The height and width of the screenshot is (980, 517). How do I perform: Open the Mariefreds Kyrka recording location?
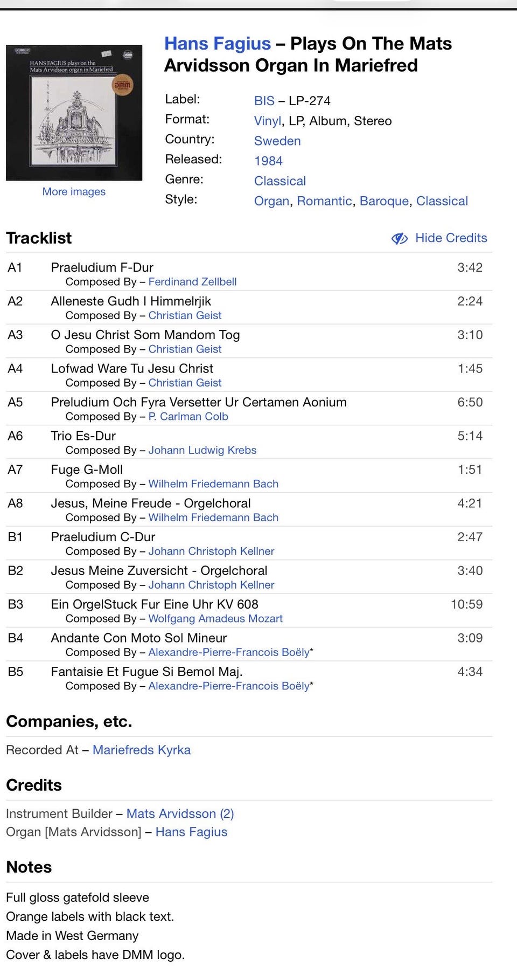[142, 750]
